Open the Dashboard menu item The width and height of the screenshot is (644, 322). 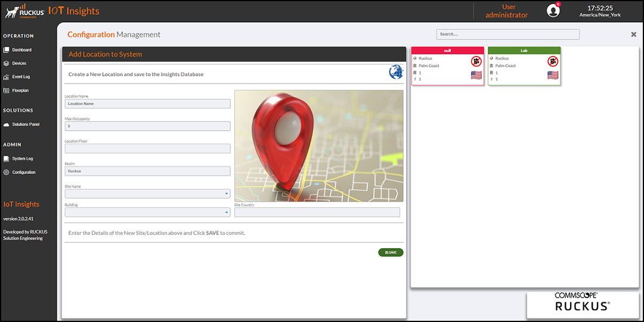click(22, 49)
